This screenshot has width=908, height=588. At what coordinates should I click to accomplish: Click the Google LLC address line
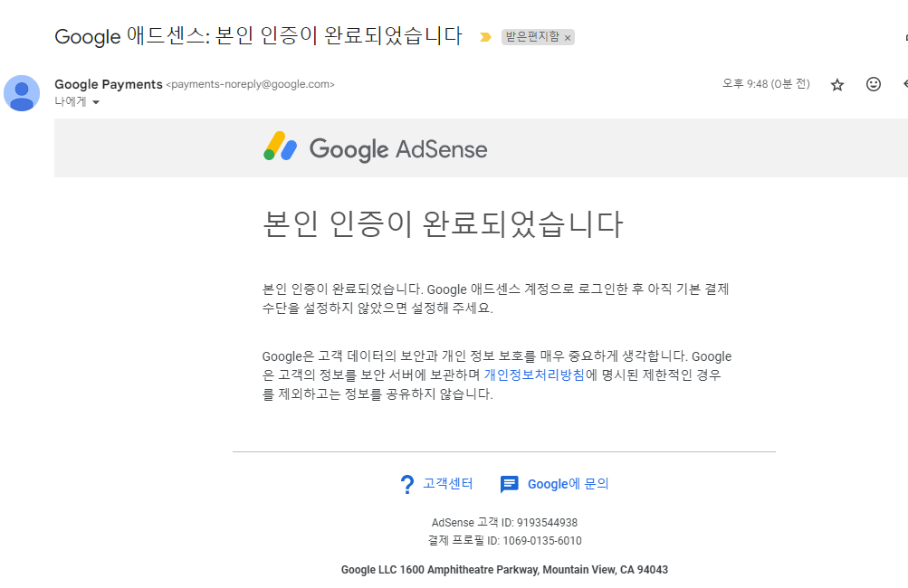tap(504, 570)
